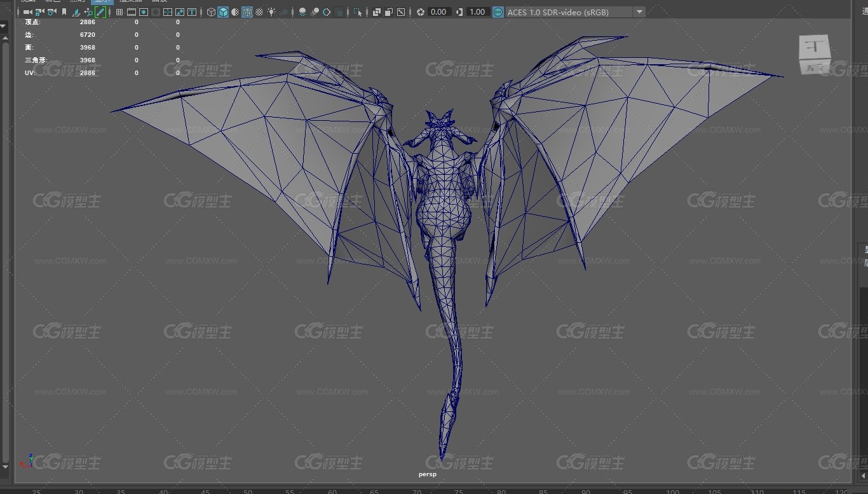
Task: Click the Wireframe on Shaded icon
Action: click(x=247, y=12)
